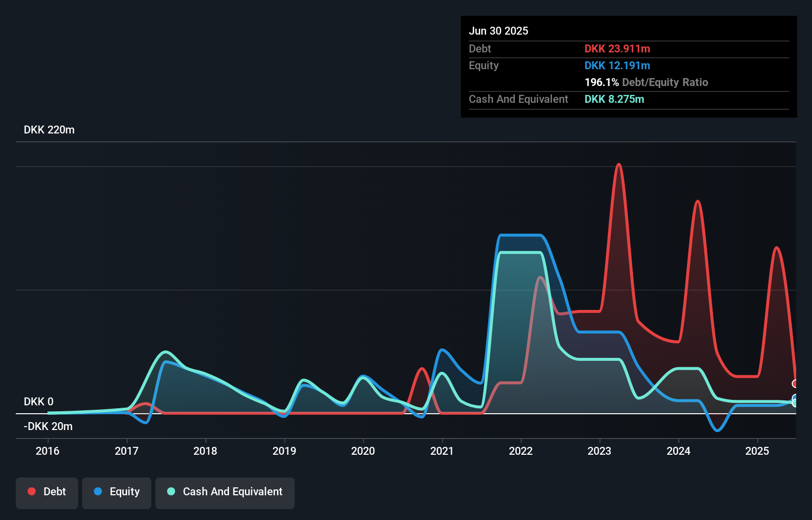Click the teal Cash And Equivalent legend dot

[171, 491]
